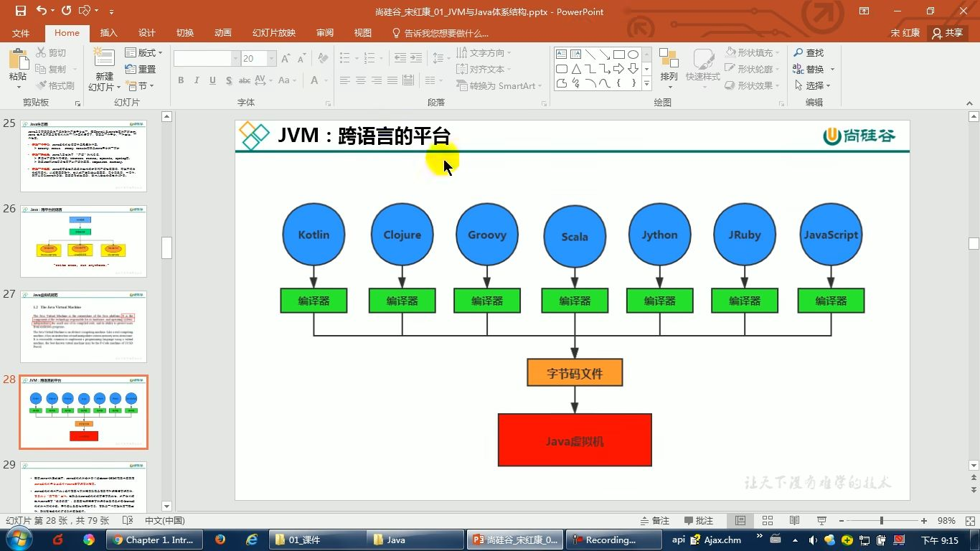Open the Arrange (排列) icon
This screenshot has height=551, width=980.
[x=669, y=59]
